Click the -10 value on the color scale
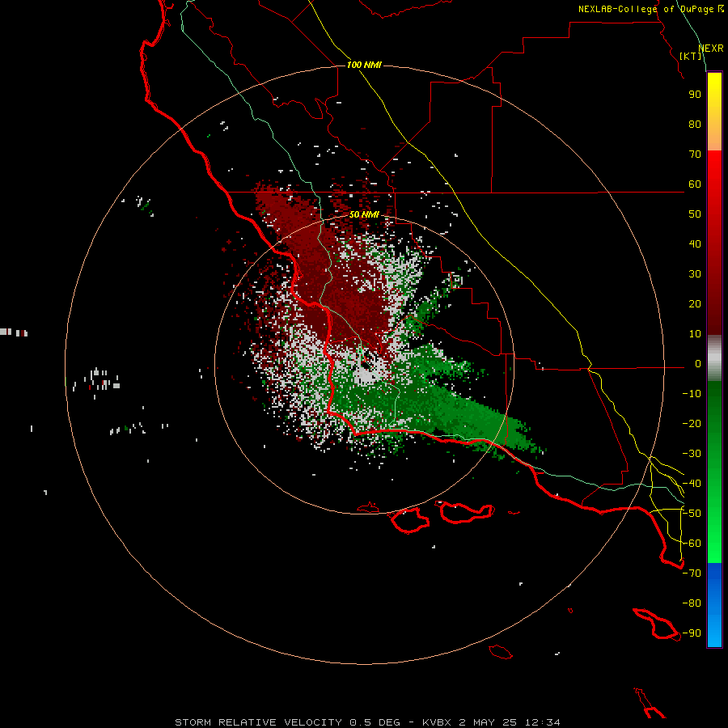The height and width of the screenshot is (728, 728). pyautogui.click(x=692, y=394)
